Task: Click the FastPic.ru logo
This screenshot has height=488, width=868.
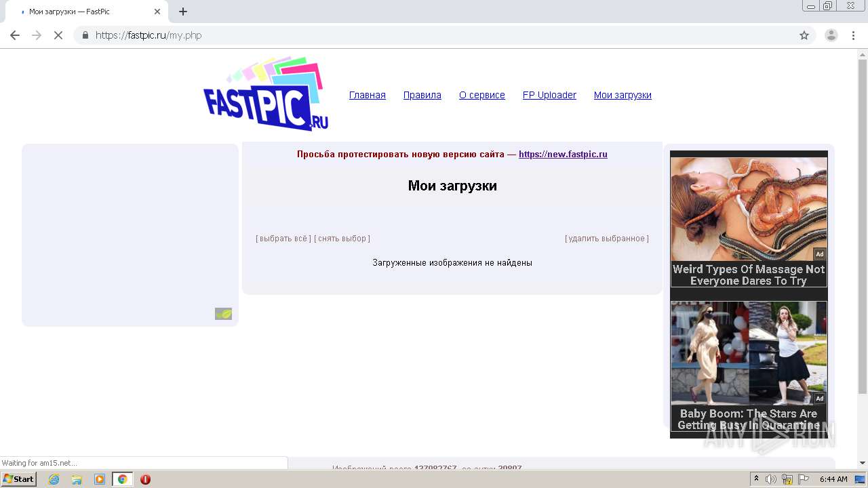Action: tap(266, 94)
